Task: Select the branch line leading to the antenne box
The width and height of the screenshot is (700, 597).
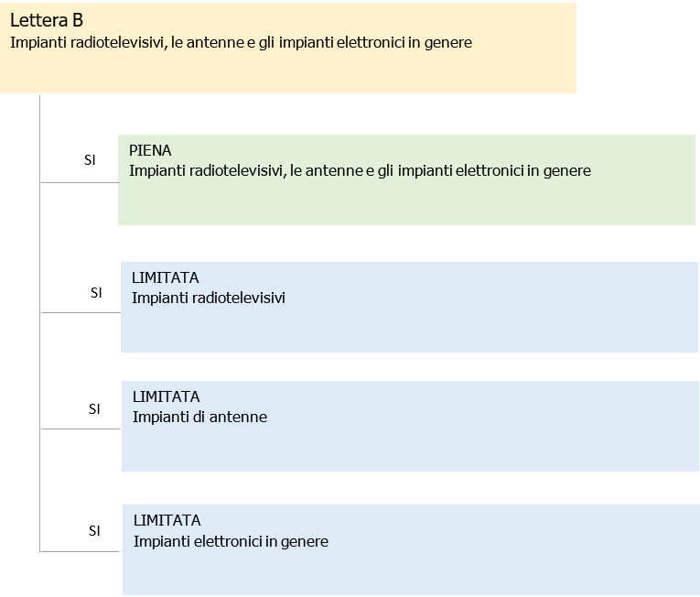Action: pos(81,429)
